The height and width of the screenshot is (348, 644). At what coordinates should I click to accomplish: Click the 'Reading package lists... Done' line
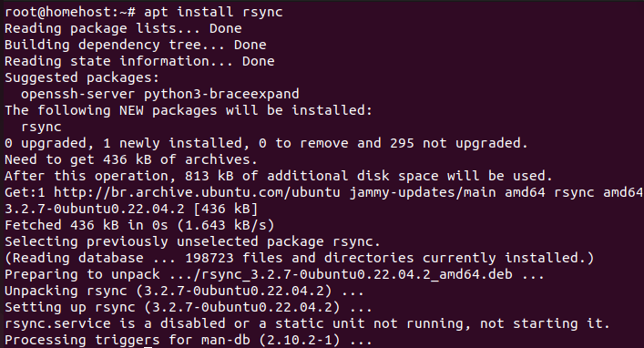coord(123,28)
